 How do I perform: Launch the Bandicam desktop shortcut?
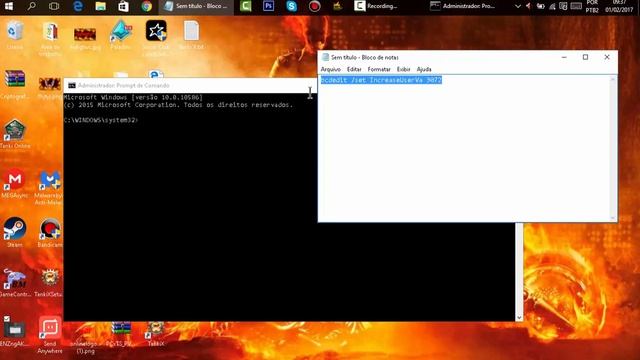(49, 233)
